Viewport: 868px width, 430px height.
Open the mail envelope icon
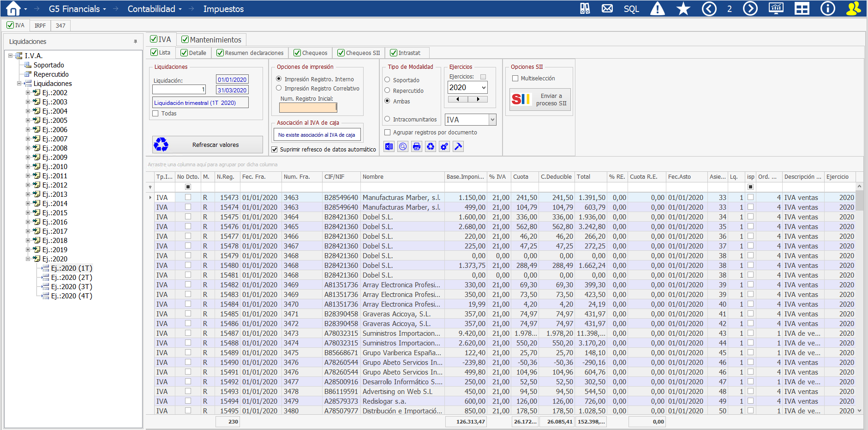tap(607, 9)
